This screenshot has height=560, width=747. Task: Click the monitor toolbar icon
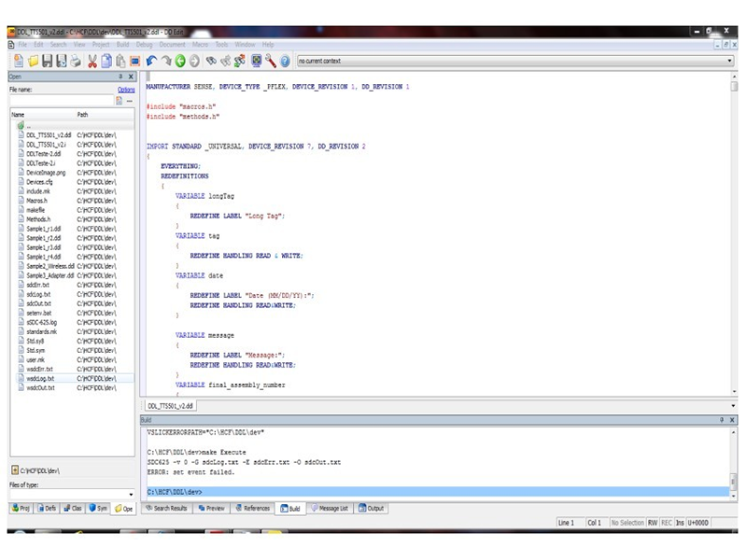tap(256, 61)
